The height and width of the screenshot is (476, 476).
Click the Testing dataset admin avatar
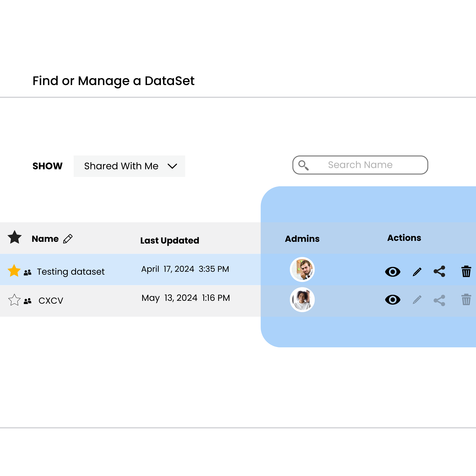[x=302, y=269]
